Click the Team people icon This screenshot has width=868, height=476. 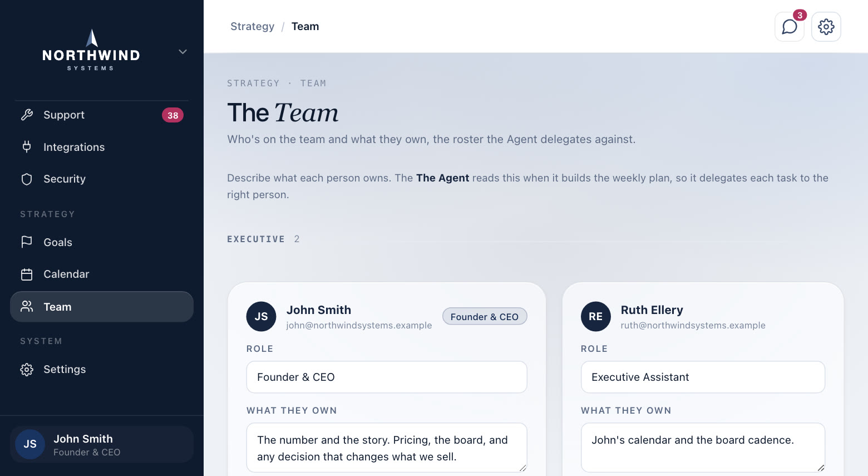pos(27,307)
